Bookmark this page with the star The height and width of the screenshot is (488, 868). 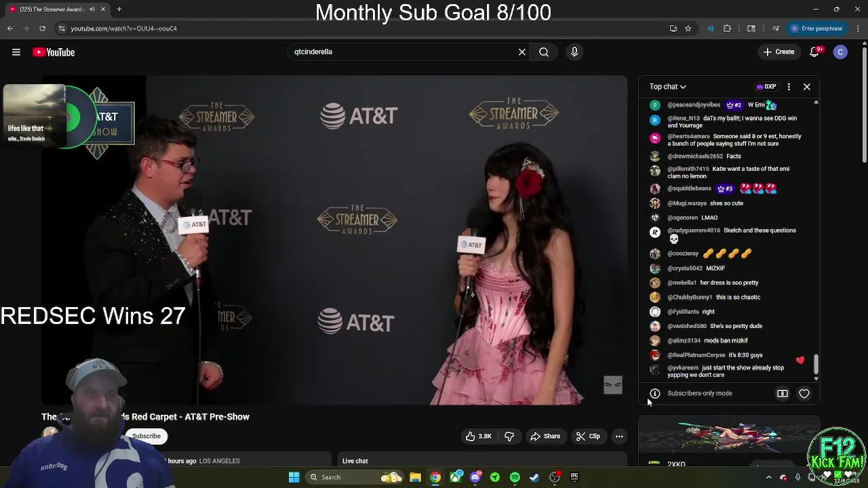688,28
